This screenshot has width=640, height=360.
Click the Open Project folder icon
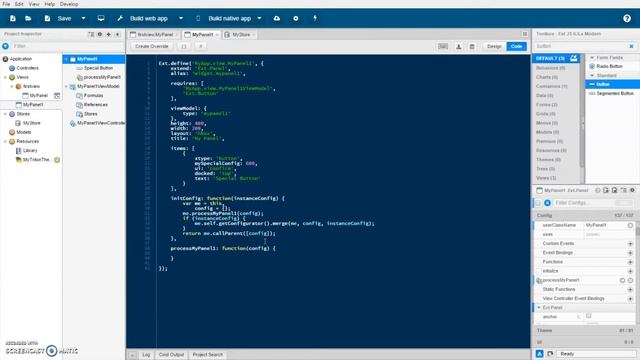pos(28,18)
